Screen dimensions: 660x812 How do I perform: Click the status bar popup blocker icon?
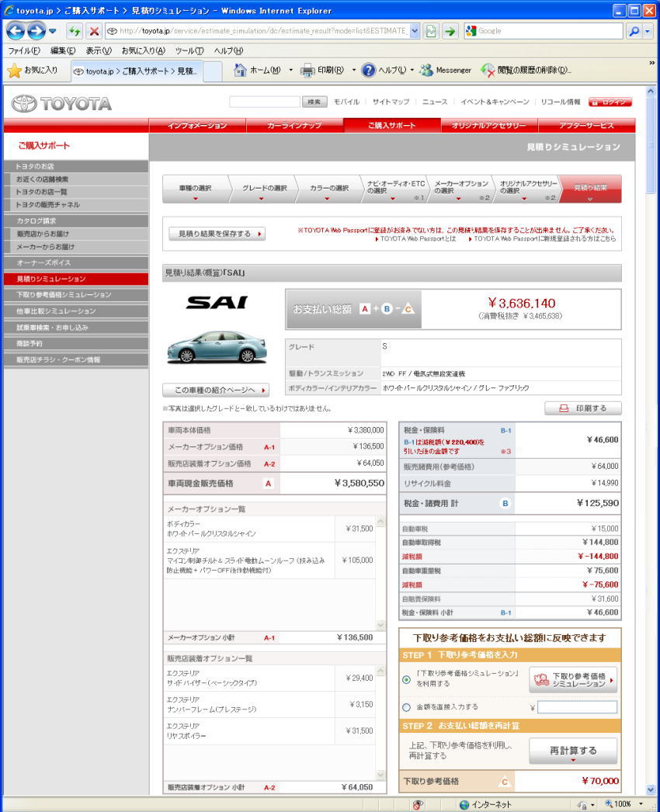[x=418, y=804]
